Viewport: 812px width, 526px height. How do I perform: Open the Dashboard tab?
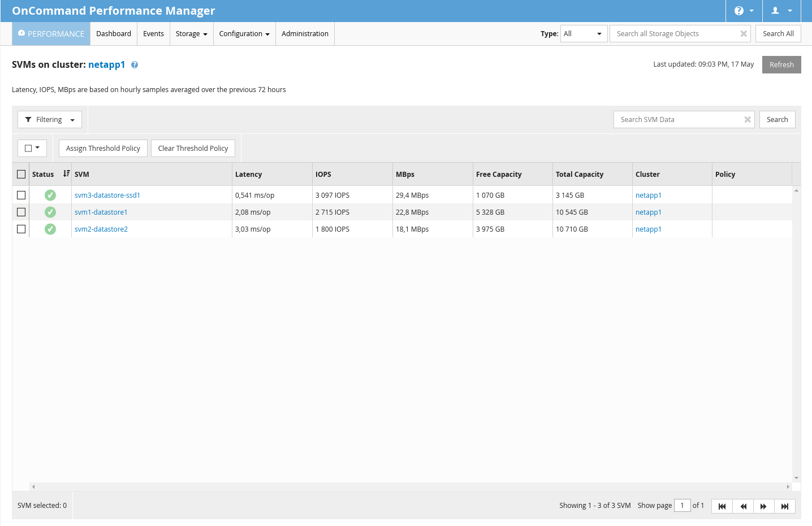pos(114,34)
